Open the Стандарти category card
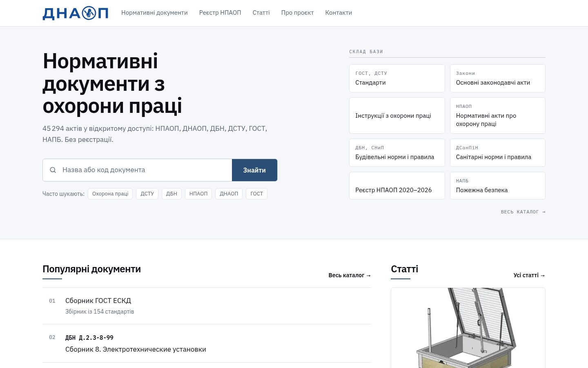Screen dimensions: 588x368 (397, 78)
